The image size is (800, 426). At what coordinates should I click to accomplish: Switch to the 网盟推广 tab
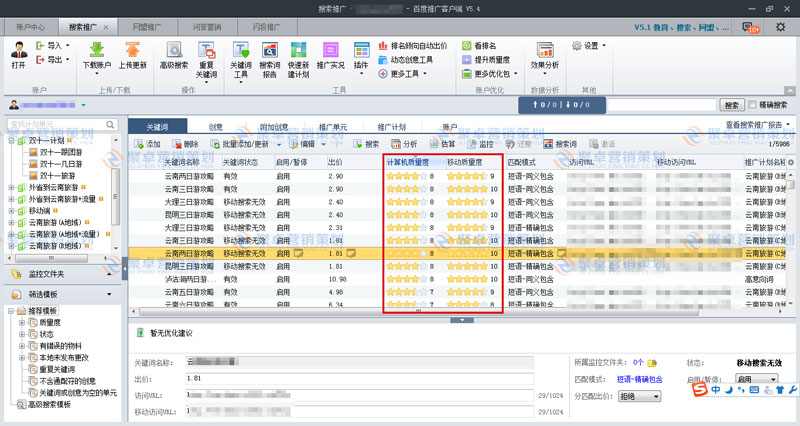[147, 27]
